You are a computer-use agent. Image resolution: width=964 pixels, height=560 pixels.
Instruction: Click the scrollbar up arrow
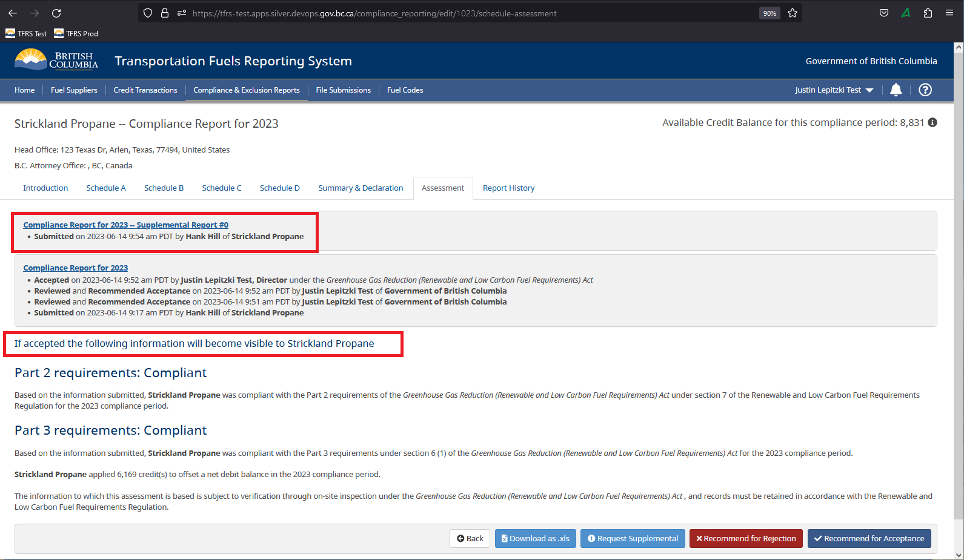tap(959, 47)
